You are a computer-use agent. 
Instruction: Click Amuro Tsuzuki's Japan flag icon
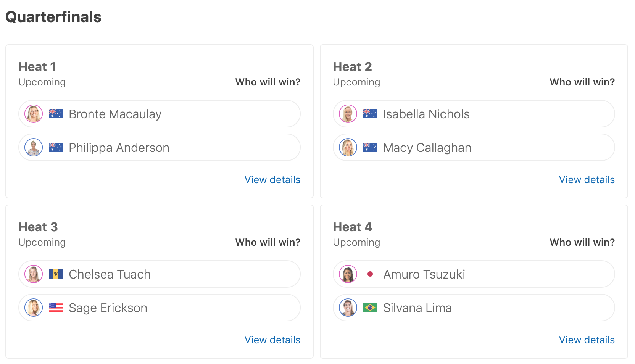pyautogui.click(x=370, y=274)
